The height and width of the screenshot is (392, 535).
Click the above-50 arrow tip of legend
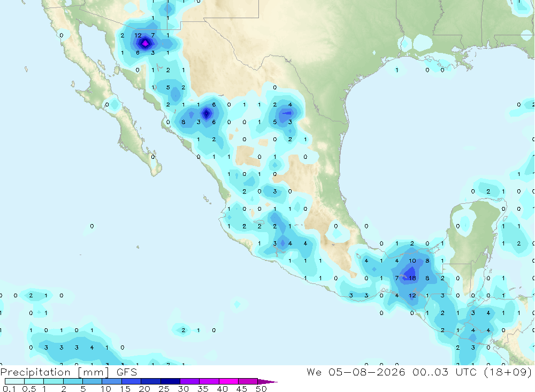click(x=267, y=382)
